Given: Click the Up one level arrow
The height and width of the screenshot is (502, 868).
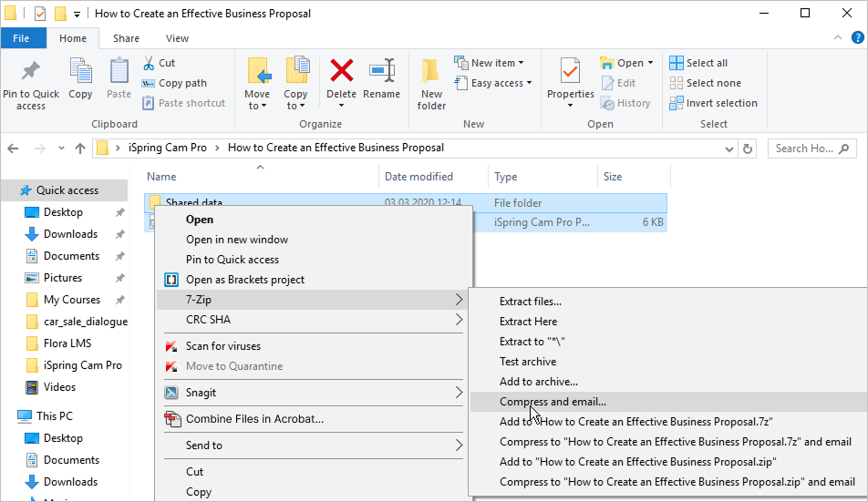Looking at the screenshot, I should (80, 149).
